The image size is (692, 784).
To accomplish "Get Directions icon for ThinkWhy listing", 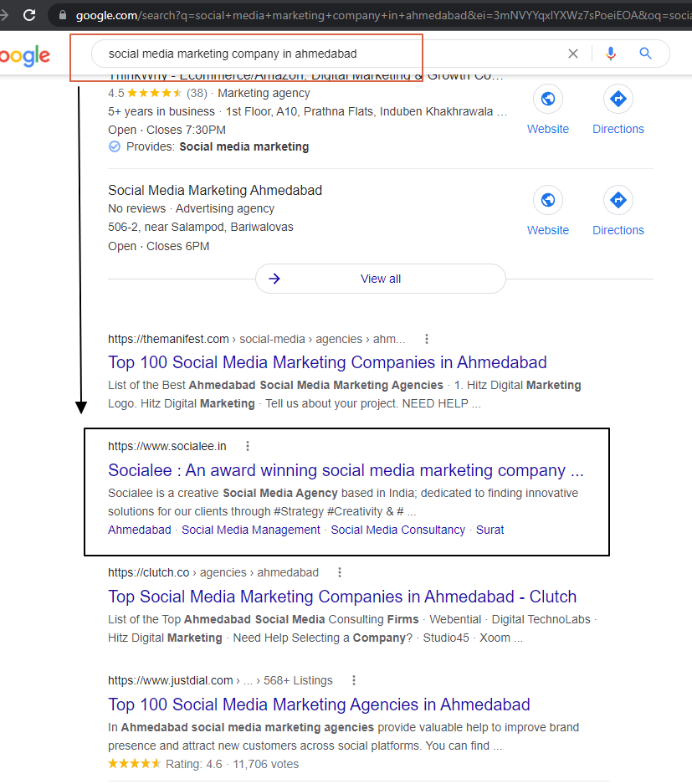I will tap(618, 100).
